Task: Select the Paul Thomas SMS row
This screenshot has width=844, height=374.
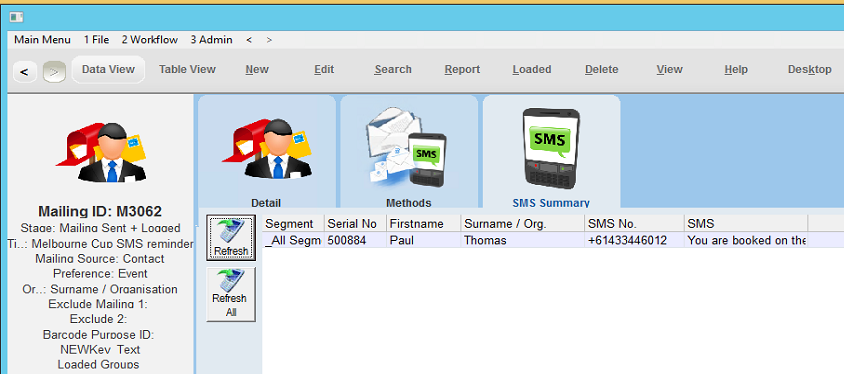Action: [553, 241]
